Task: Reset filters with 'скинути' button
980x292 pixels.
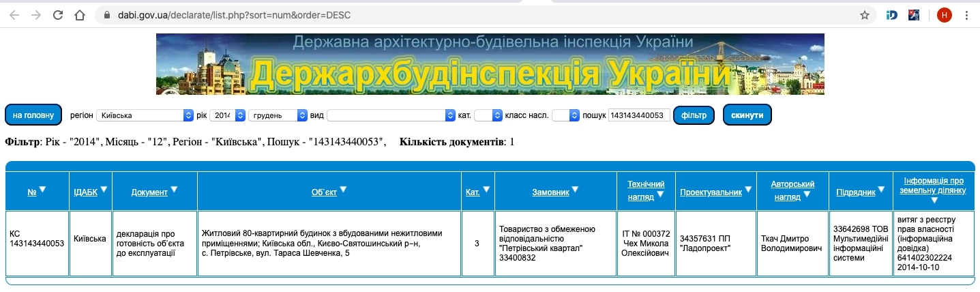Action: coord(747,115)
